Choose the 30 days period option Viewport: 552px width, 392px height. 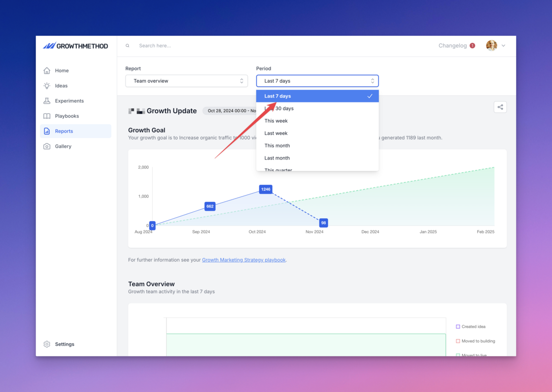coord(317,108)
